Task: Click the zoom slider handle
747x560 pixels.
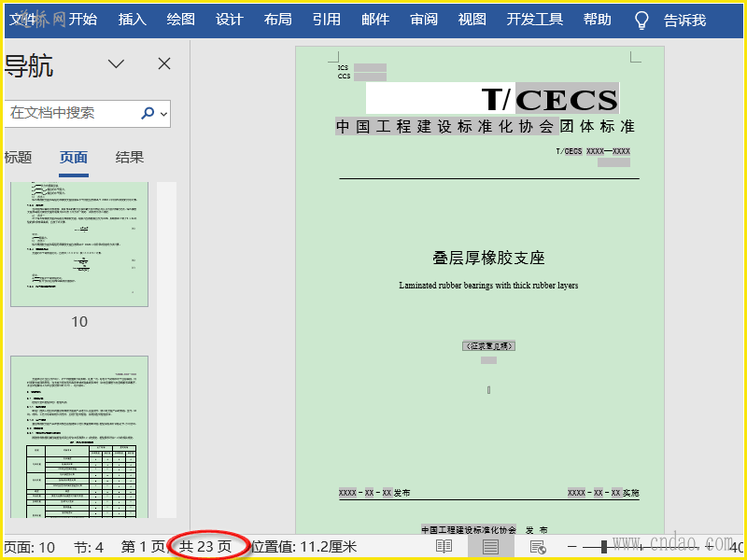Action: pos(604,547)
